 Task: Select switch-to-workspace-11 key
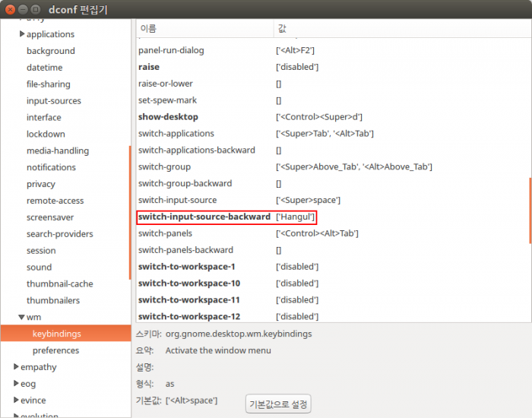point(189,299)
